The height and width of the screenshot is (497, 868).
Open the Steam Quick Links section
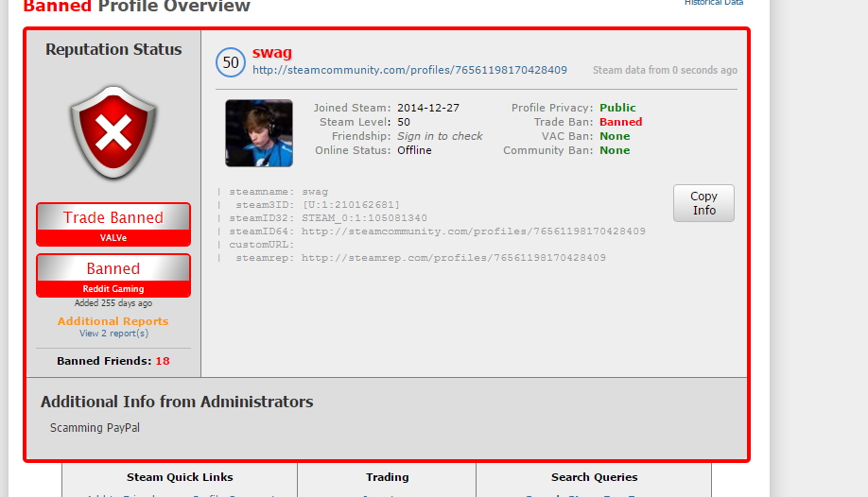[180, 477]
